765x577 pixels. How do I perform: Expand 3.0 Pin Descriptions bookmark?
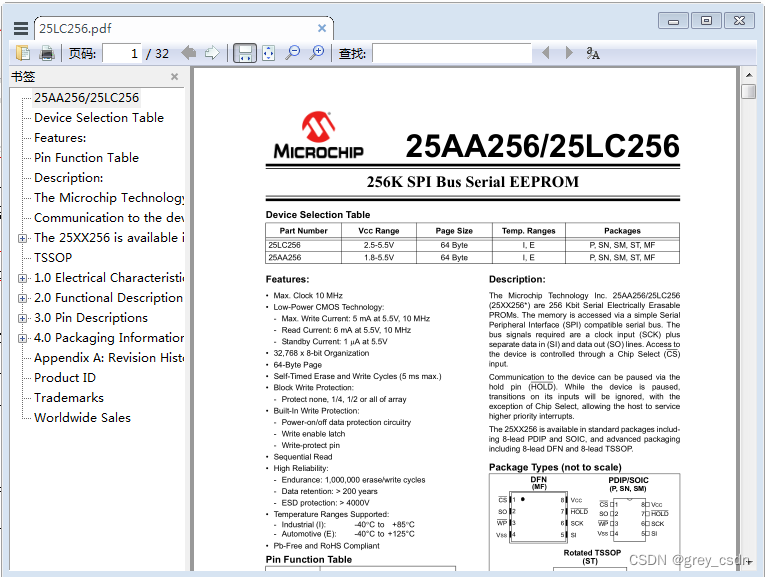tap(22, 318)
